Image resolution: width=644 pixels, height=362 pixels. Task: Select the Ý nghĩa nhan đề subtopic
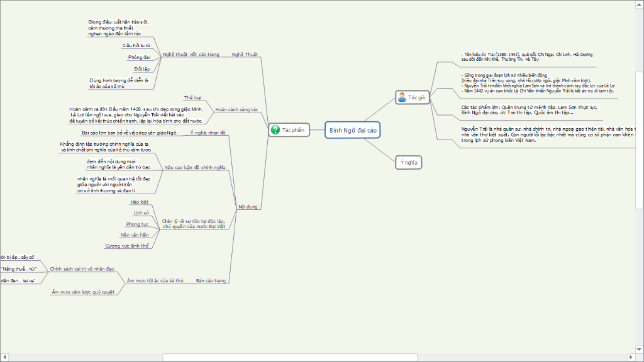(x=208, y=133)
